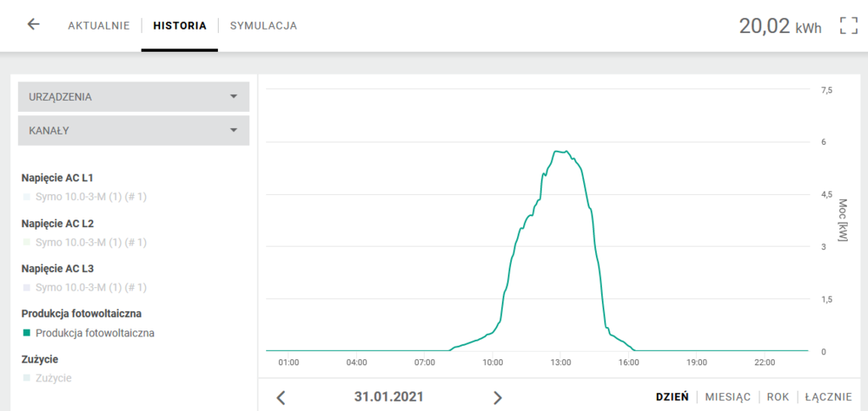
Task: Switch to the AKTUALNIE tab
Action: point(98,25)
